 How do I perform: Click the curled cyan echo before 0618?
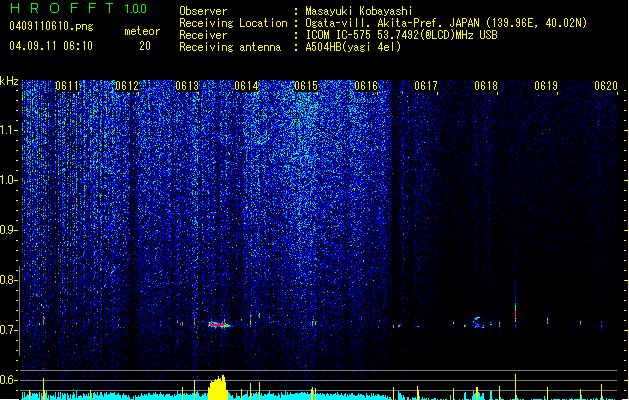(478, 322)
